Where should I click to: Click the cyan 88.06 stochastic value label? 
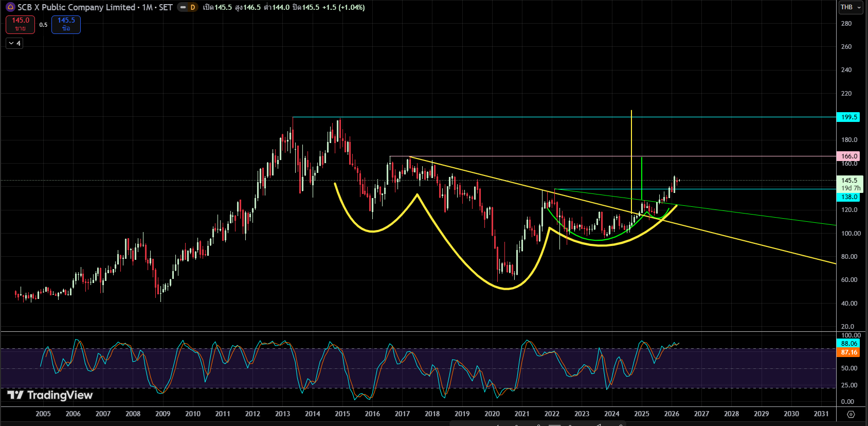click(849, 343)
